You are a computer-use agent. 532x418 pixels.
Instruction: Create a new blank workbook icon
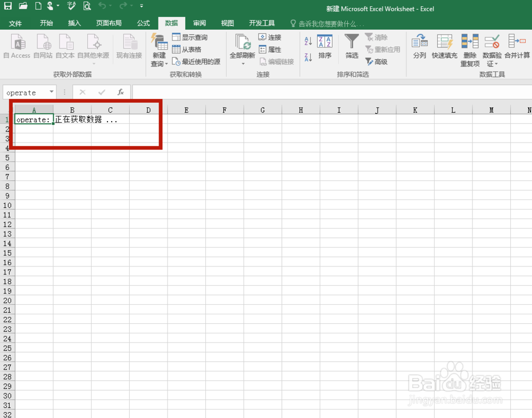(x=38, y=6)
